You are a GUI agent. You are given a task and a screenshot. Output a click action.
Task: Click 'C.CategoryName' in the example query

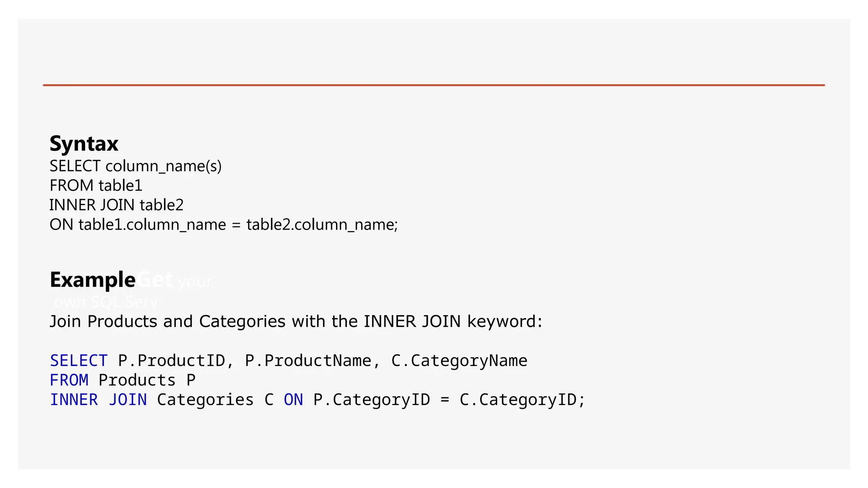pyautogui.click(x=459, y=361)
